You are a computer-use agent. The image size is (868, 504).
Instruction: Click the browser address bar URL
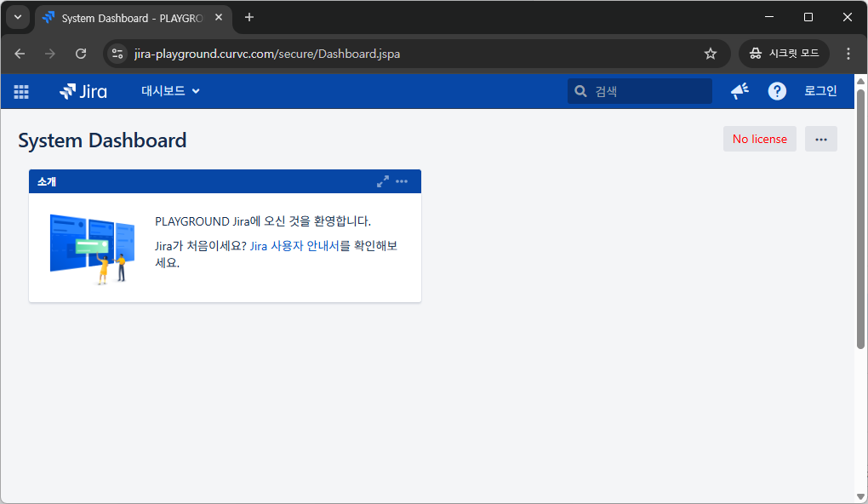(x=267, y=54)
